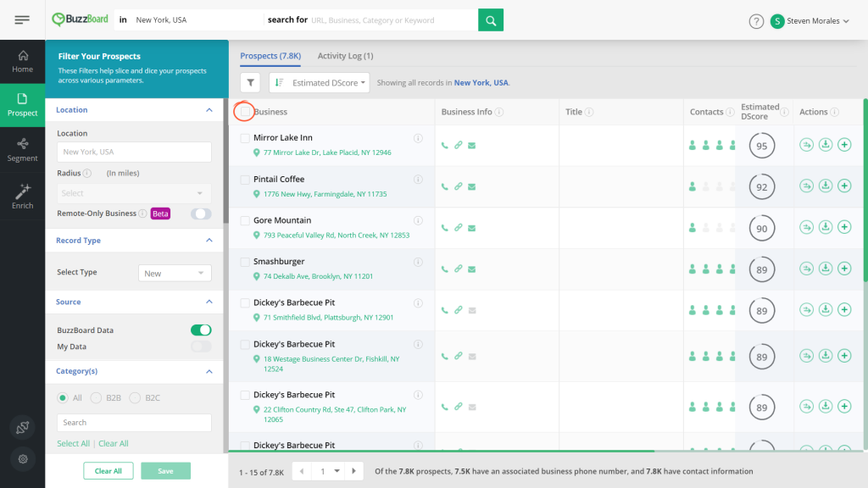Open the hamburger navigation menu
This screenshot has height=488, width=868.
[22, 20]
